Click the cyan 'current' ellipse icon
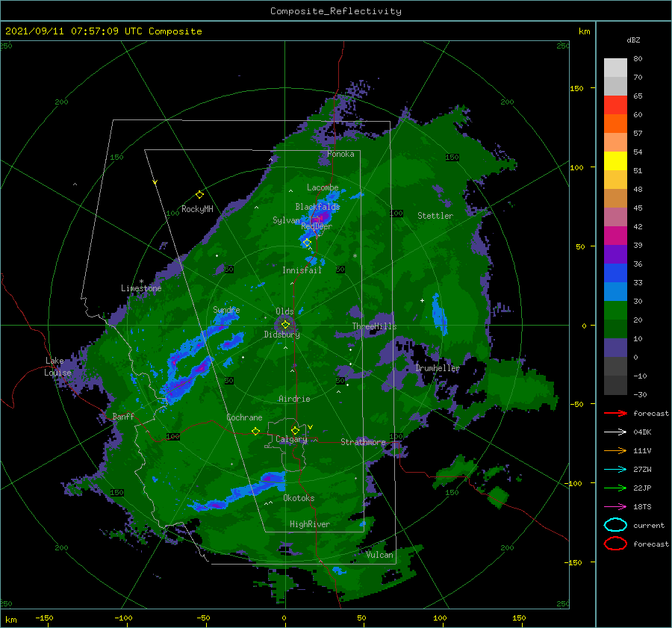 [615, 525]
